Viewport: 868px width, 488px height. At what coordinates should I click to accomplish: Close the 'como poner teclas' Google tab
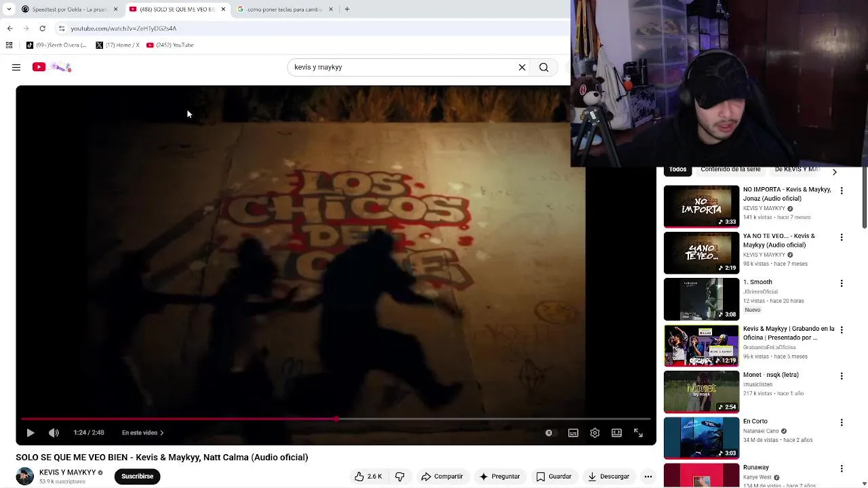coord(331,9)
